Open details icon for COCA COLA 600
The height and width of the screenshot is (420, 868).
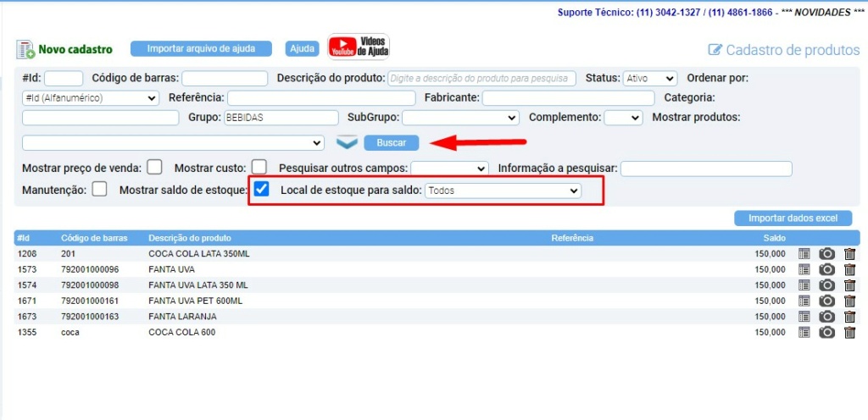click(804, 332)
